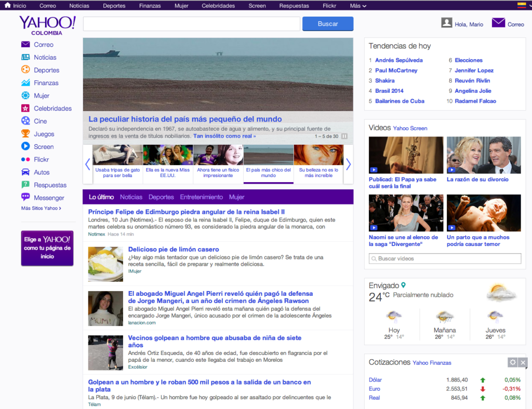
Task: Open the Dólar quote row
Action: [x=445, y=380]
